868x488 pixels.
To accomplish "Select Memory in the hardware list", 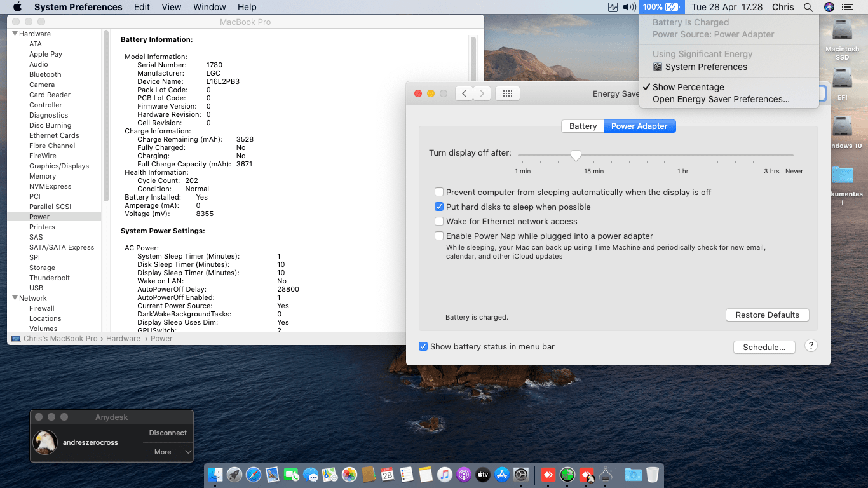I will pyautogui.click(x=43, y=176).
